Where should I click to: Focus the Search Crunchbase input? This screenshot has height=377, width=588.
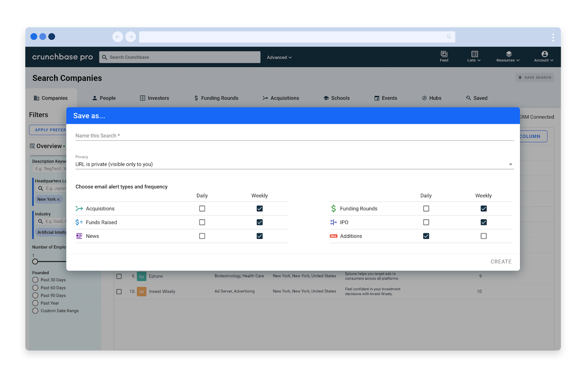click(x=180, y=57)
